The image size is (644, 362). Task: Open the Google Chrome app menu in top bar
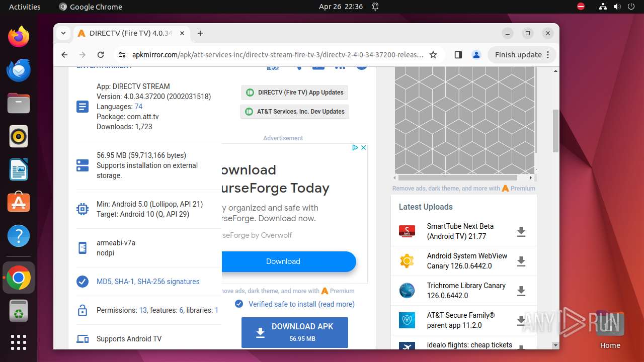[x=91, y=7]
